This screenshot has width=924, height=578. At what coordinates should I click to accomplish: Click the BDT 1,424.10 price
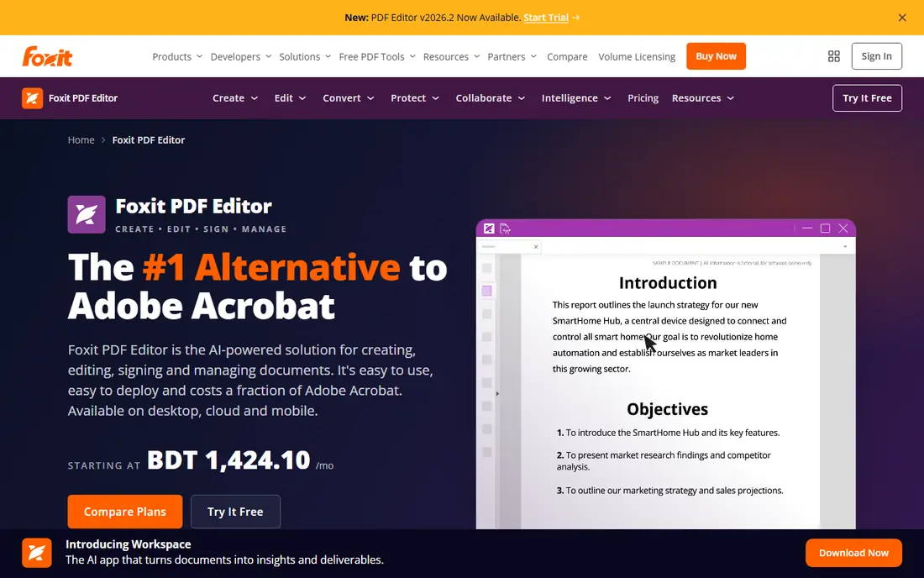(x=228, y=460)
